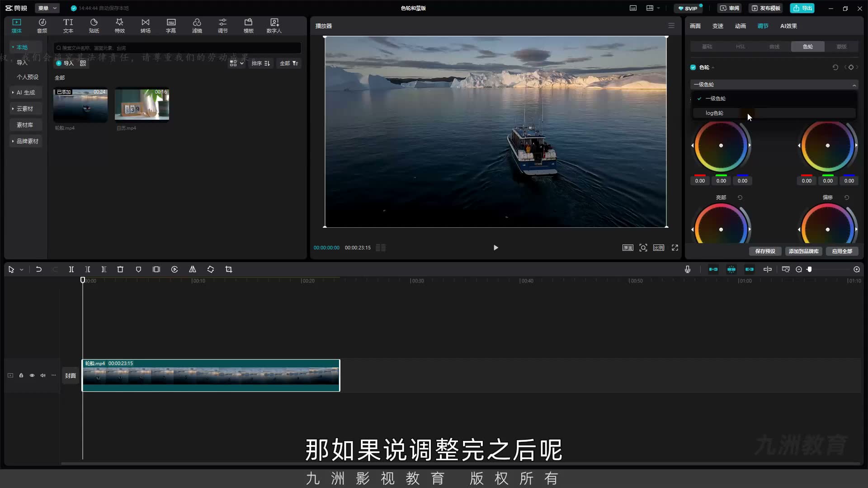Select the crop tool in timeline toolbar

tap(229, 269)
